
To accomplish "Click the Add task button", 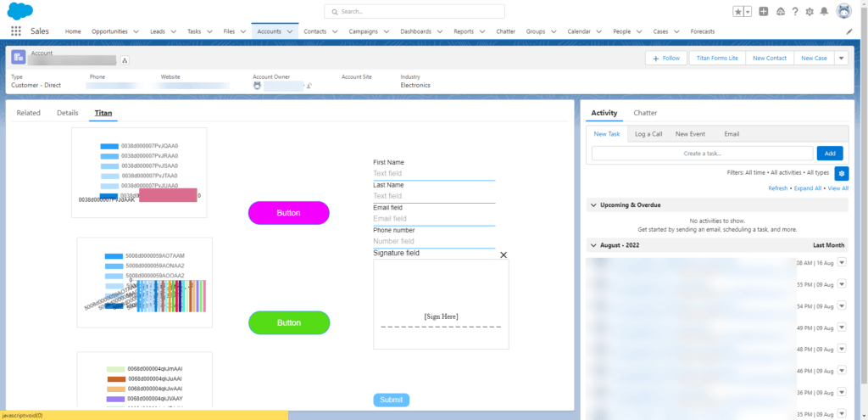I will [829, 154].
